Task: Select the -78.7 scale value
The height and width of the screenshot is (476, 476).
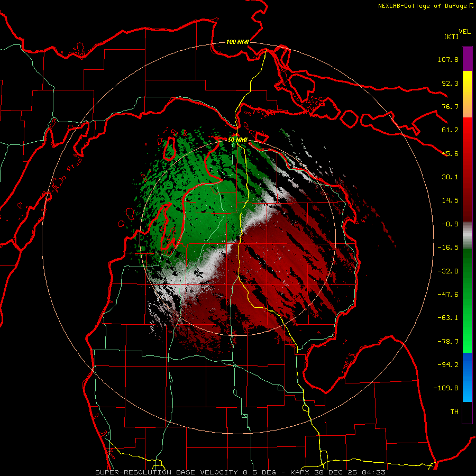Action: pos(448,342)
